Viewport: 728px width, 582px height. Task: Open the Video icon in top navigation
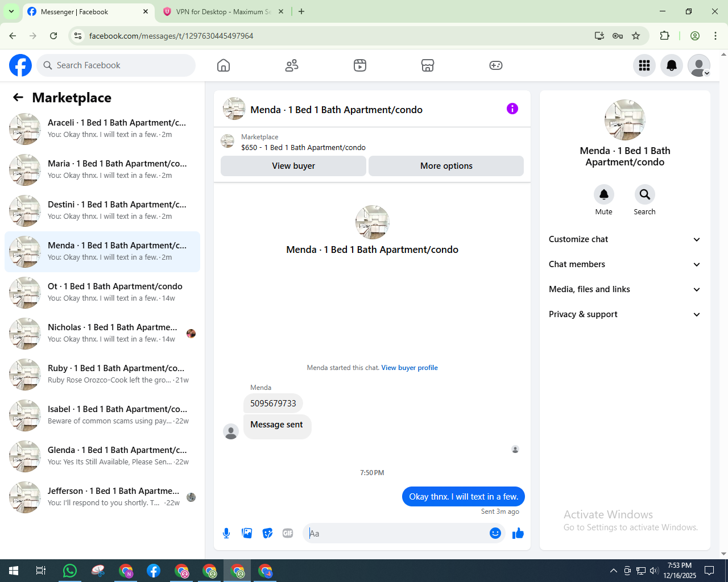360,65
